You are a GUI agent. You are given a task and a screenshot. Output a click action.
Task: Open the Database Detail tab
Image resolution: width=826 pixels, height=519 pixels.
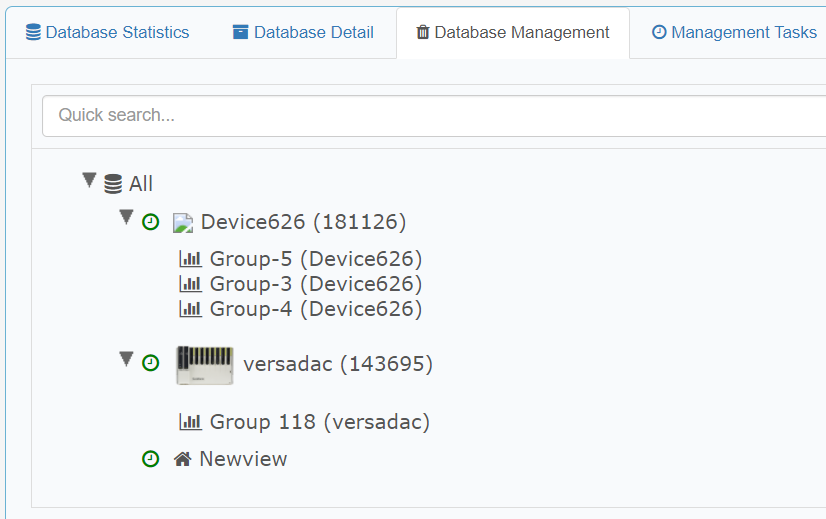coord(303,33)
